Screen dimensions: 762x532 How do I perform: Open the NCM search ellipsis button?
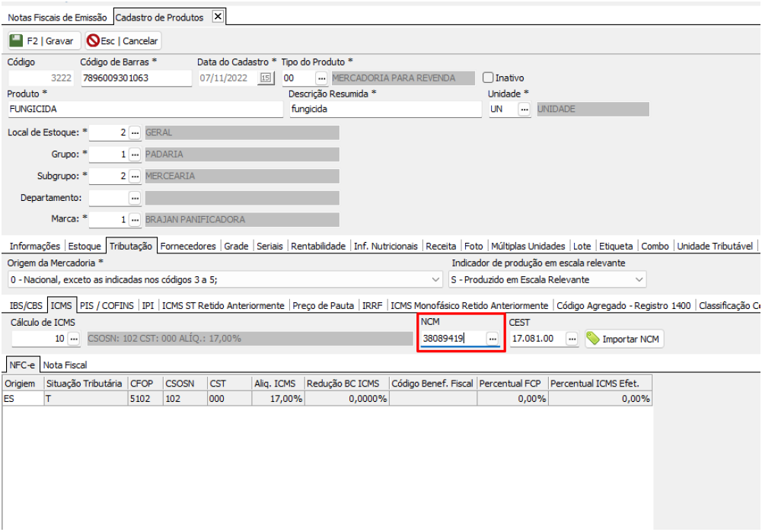[x=493, y=338]
